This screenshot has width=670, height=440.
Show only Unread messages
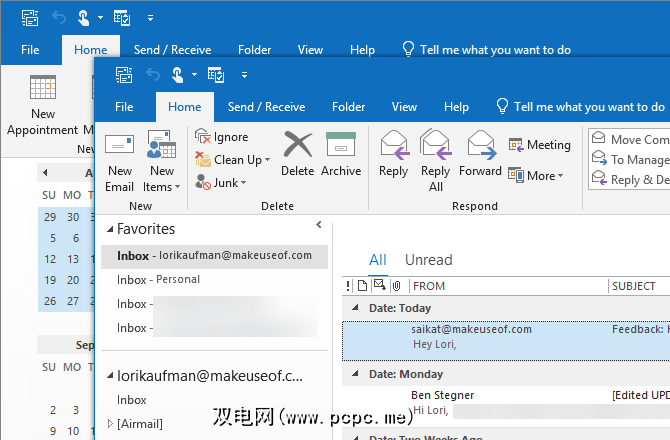(428, 260)
